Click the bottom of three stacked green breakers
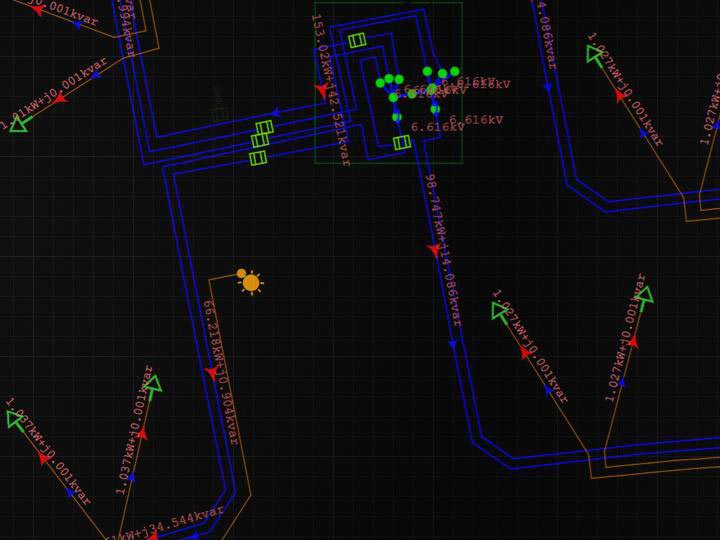 258,158
